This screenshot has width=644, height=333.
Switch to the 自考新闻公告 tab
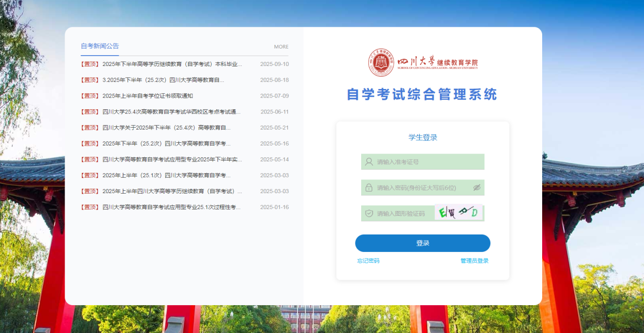(x=100, y=46)
